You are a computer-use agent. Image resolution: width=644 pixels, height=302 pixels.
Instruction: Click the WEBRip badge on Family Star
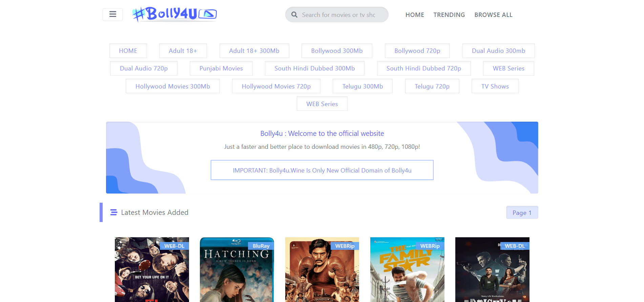(430, 246)
